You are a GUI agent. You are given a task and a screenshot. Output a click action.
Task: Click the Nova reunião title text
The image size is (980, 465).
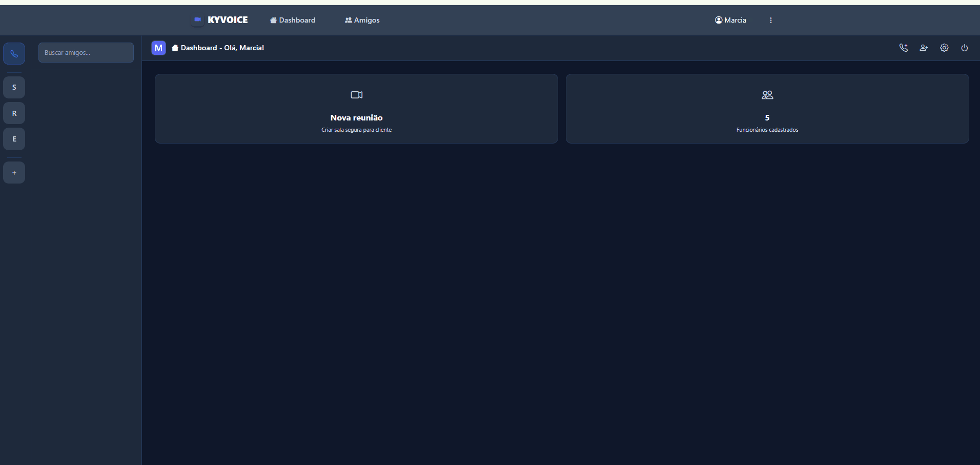[356, 117]
